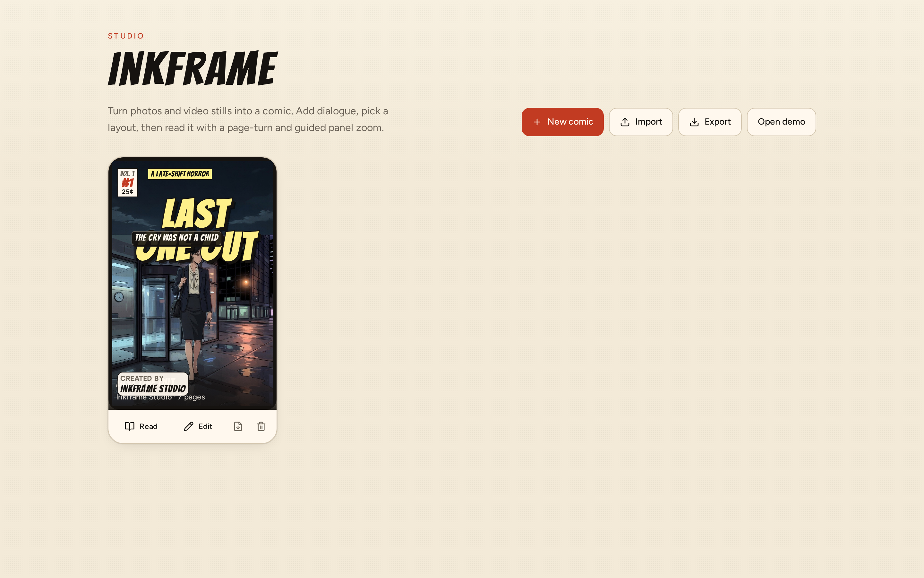Click the 'A LATE-SHIFT HORROR' cover tag

180,174
